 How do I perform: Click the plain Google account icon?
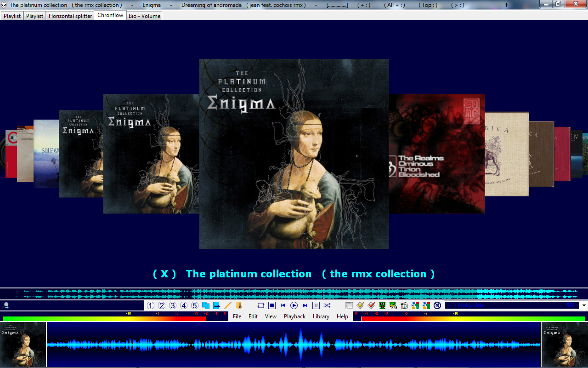[x=426, y=305]
